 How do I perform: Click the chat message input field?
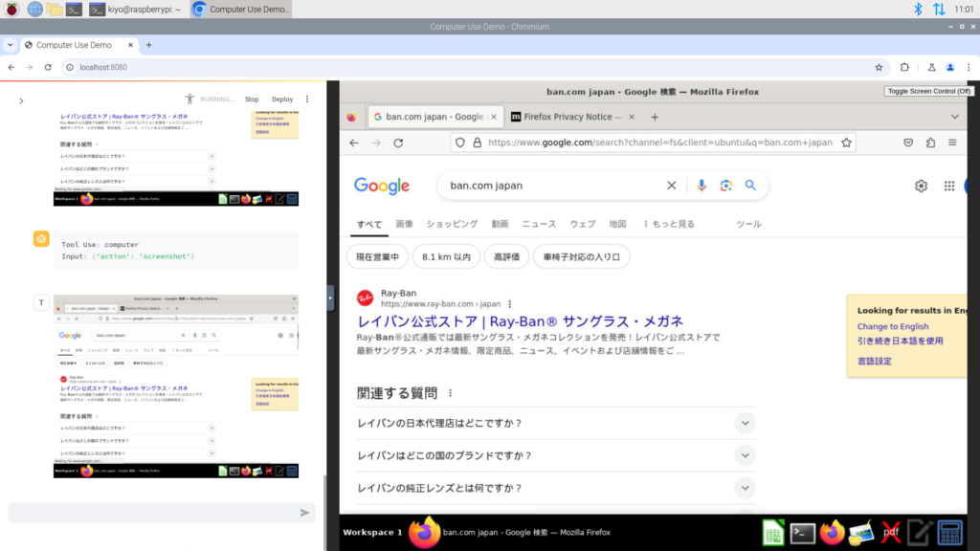pyautogui.click(x=153, y=513)
